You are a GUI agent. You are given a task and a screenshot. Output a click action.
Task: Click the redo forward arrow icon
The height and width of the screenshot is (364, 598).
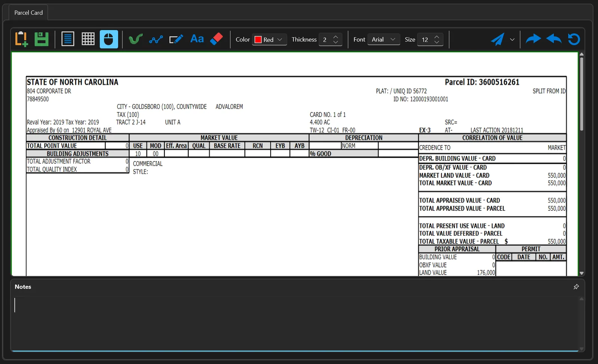(533, 39)
